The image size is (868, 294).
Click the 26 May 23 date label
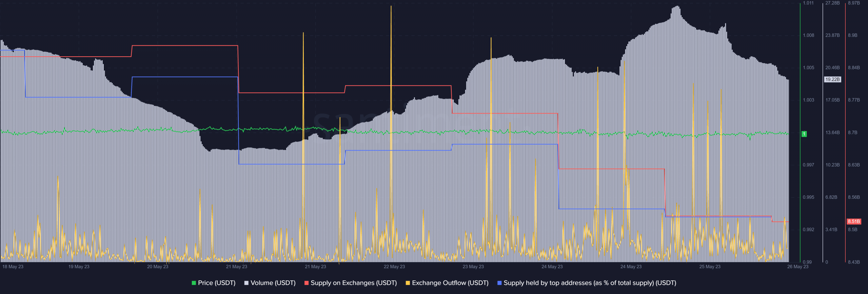click(798, 267)
